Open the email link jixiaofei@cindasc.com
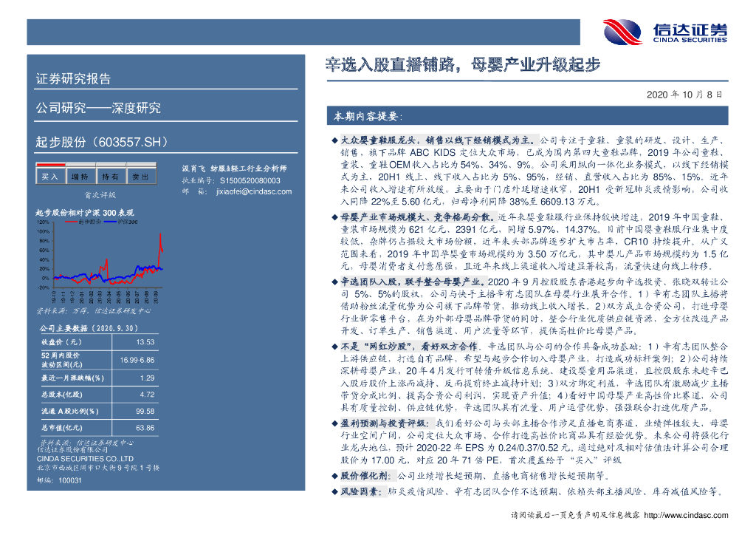756x535 pixels. 254,191
